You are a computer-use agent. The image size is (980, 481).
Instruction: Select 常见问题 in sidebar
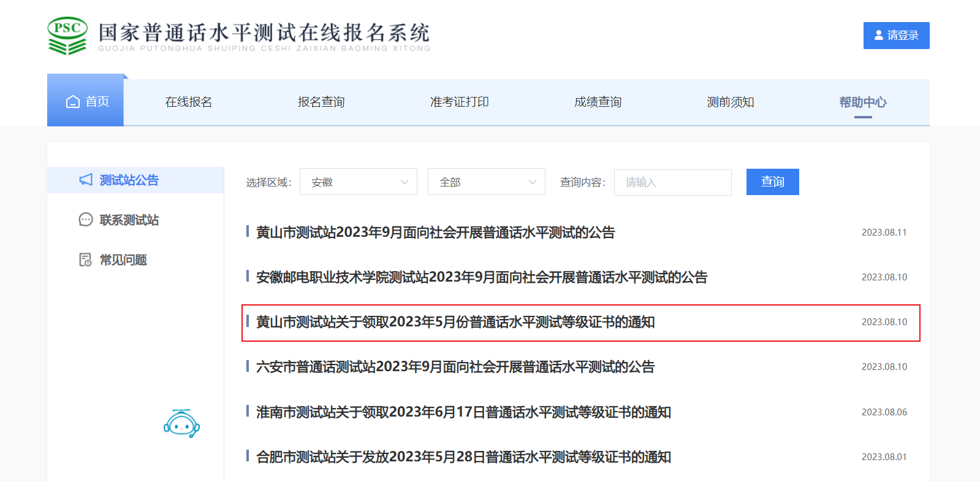pos(123,260)
